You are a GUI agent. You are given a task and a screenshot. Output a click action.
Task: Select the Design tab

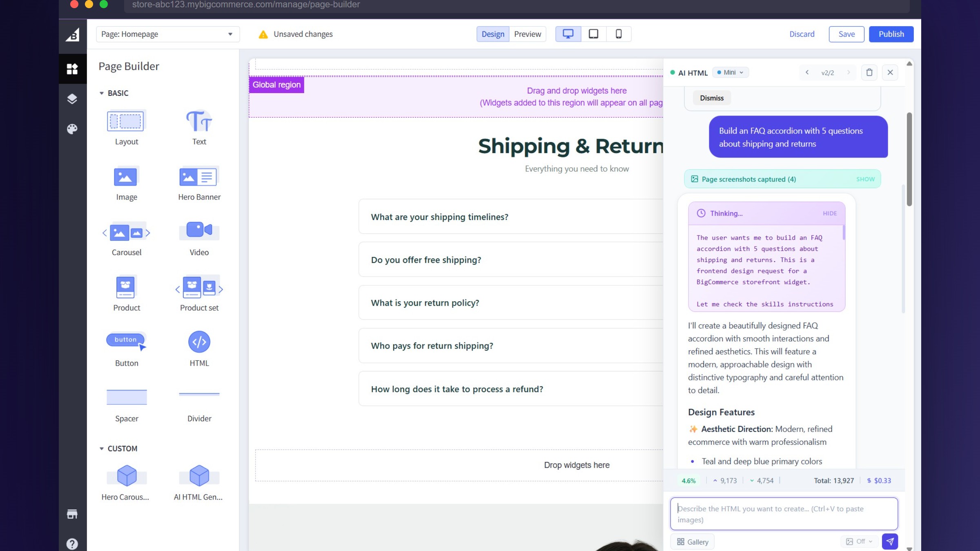492,34
